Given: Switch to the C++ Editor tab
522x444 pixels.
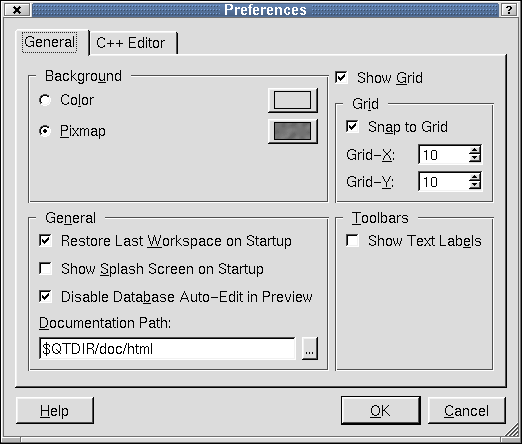Looking at the screenshot, I should (x=133, y=43).
